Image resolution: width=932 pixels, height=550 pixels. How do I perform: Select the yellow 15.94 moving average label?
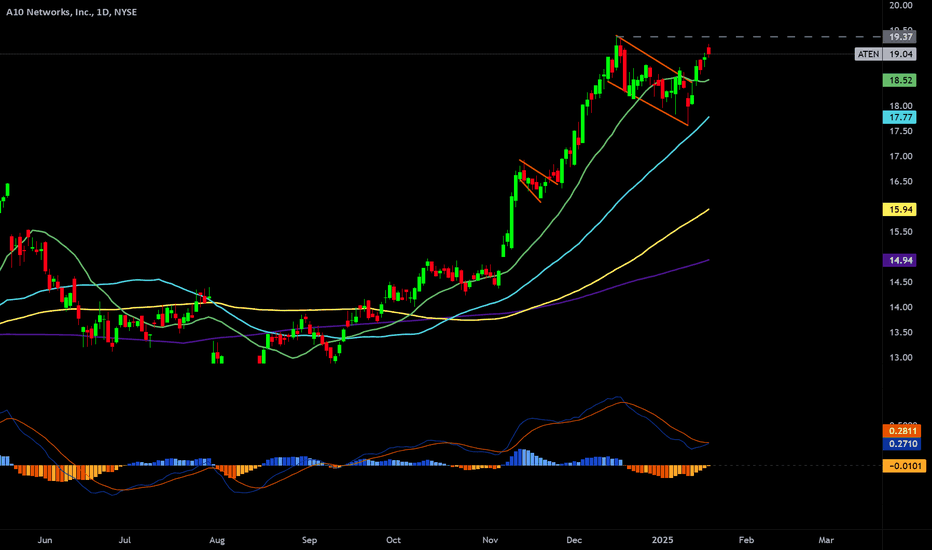pyautogui.click(x=900, y=209)
